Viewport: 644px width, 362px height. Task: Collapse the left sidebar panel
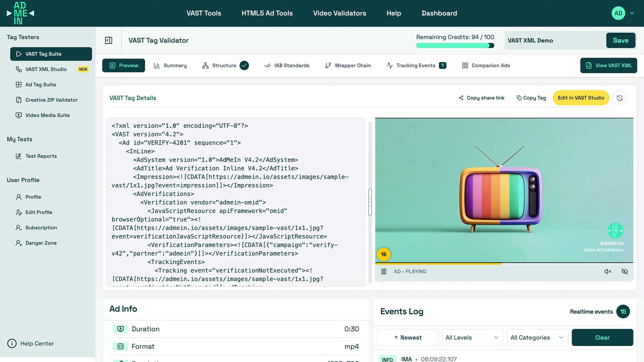[x=108, y=40]
